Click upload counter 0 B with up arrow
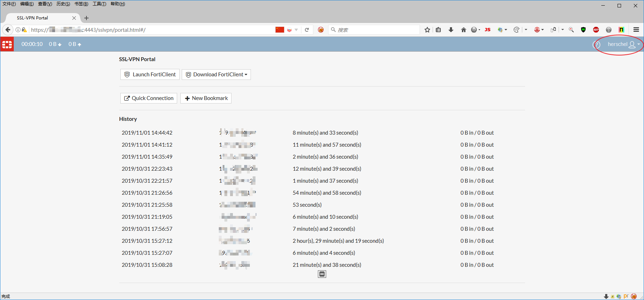This screenshot has width=644, height=300. [x=75, y=44]
